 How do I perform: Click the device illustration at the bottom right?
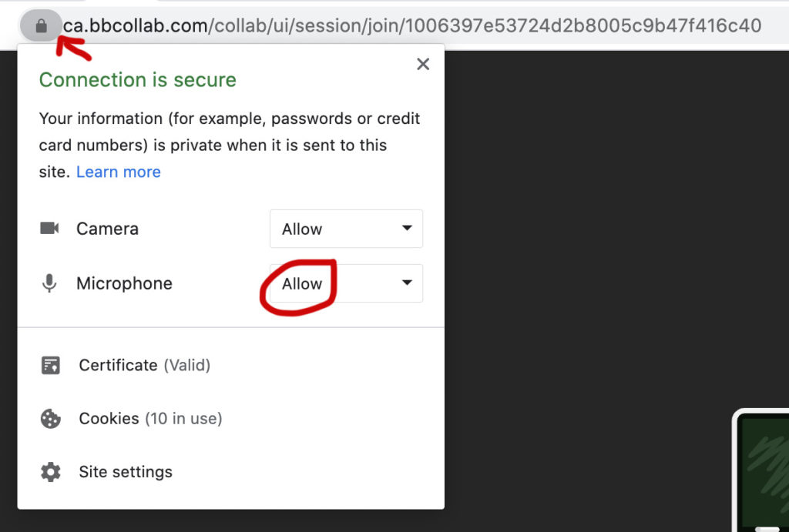point(763,470)
